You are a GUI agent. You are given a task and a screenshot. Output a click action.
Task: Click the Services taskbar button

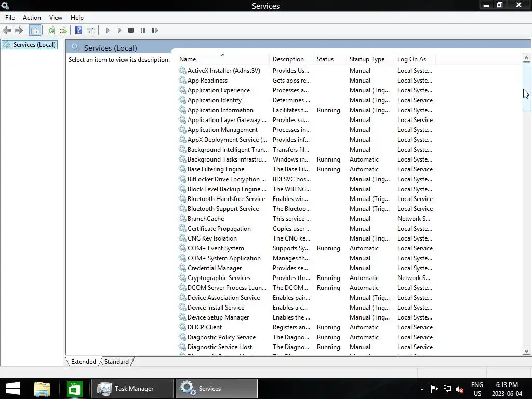coord(217,389)
